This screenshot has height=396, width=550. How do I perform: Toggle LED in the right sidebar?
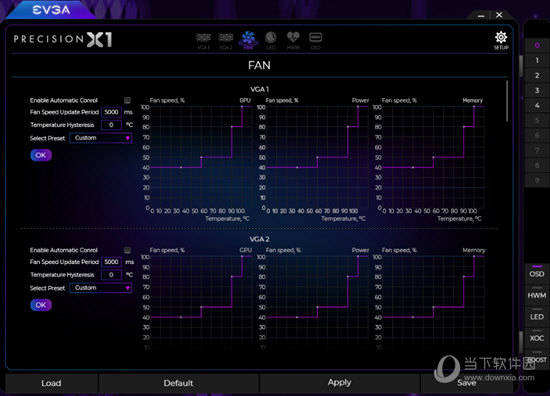[x=537, y=316]
